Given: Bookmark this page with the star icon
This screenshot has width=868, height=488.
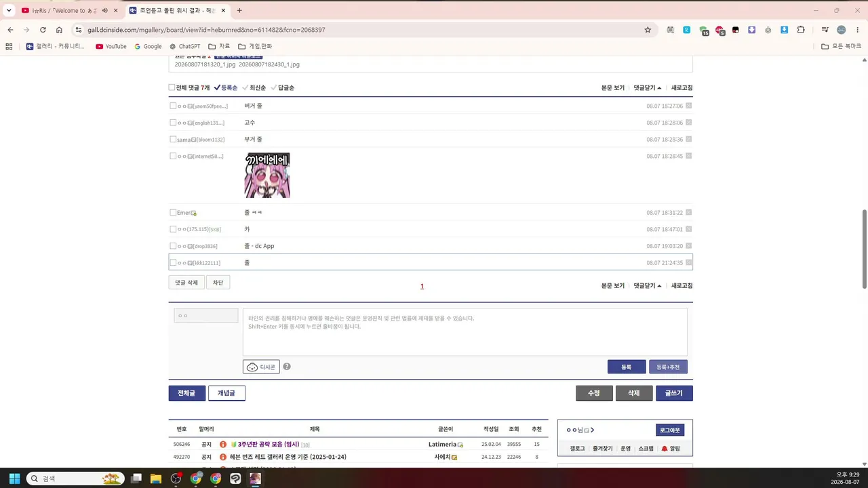Looking at the screenshot, I should pos(648,30).
